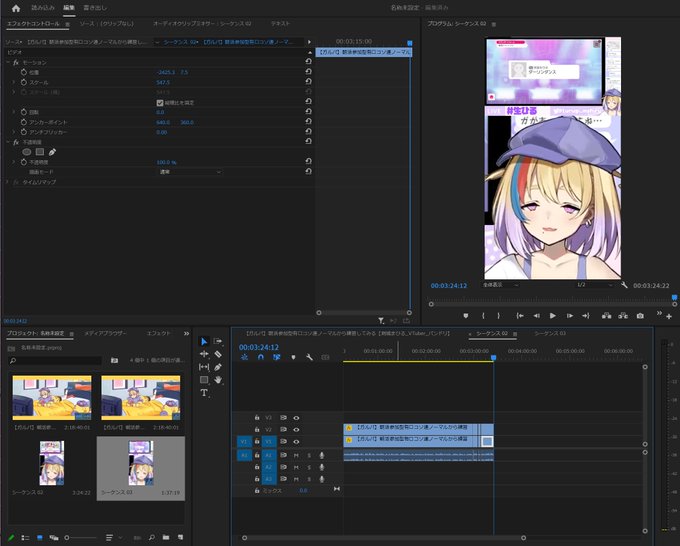Toggle V2 track output eye
Screen dimensions: 680x546
point(296,429)
